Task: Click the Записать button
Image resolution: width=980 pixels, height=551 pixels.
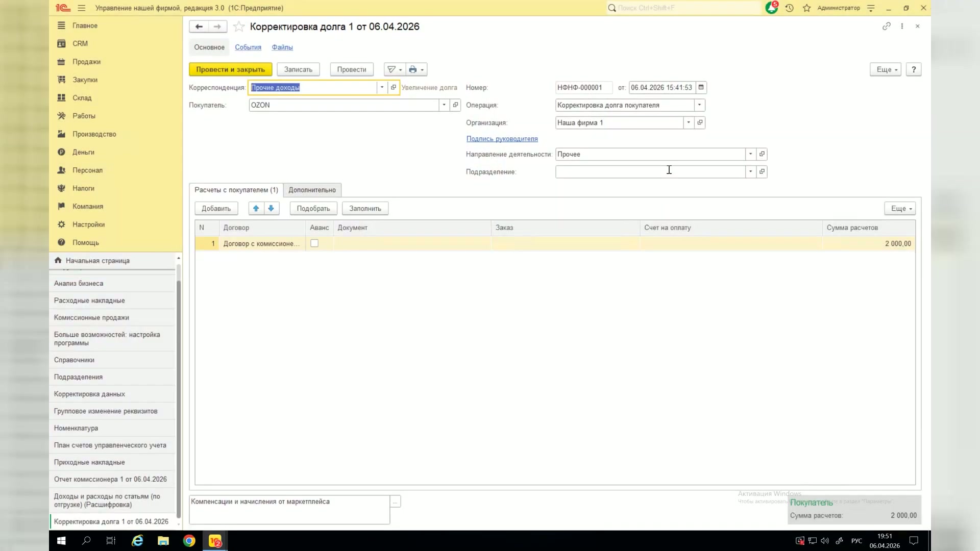Action: pos(298,69)
